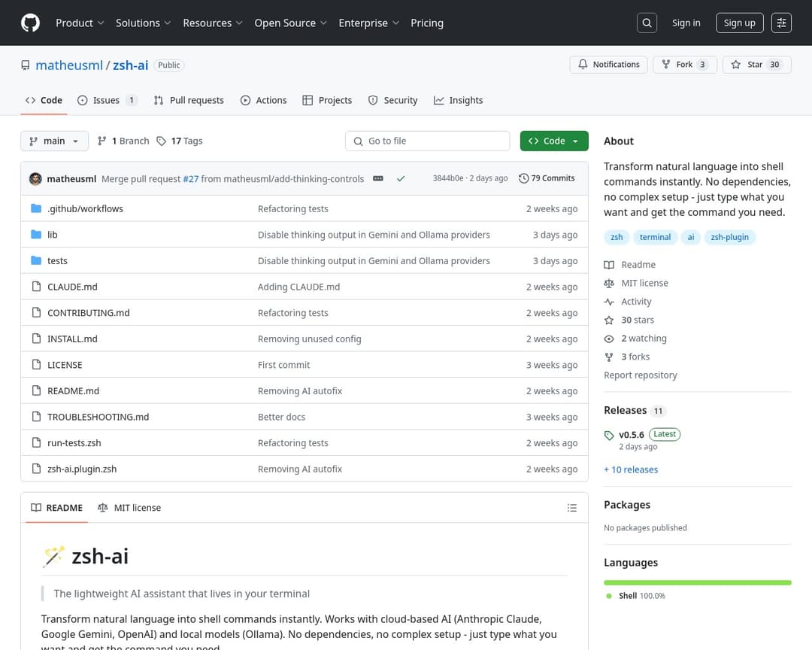Click the lib folder icon
The image size is (812, 650).
[36, 234]
